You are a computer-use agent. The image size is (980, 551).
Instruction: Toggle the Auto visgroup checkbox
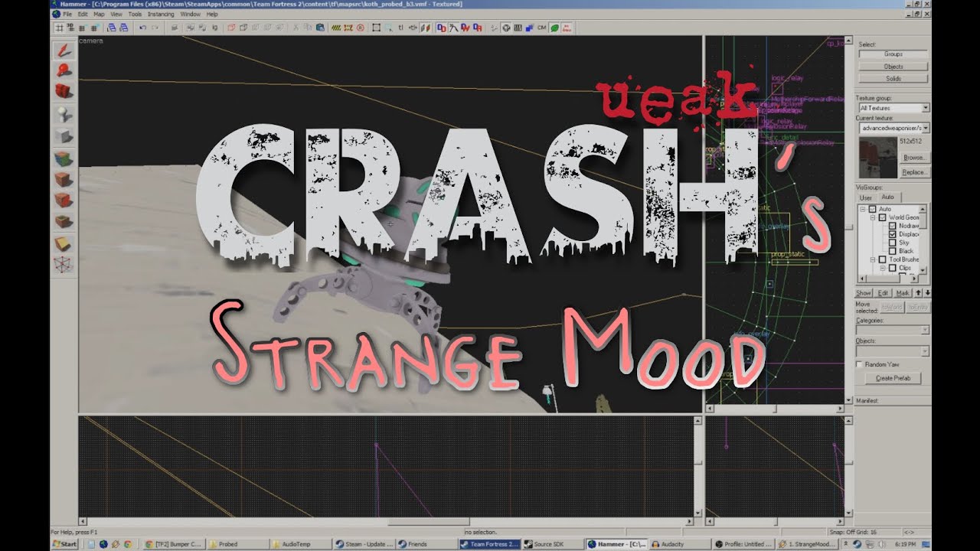coord(874,209)
